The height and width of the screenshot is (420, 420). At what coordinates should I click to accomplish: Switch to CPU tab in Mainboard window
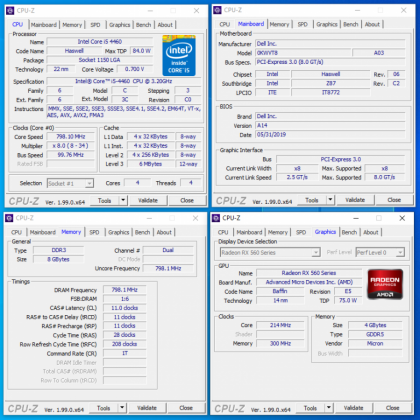(x=225, y=24)
